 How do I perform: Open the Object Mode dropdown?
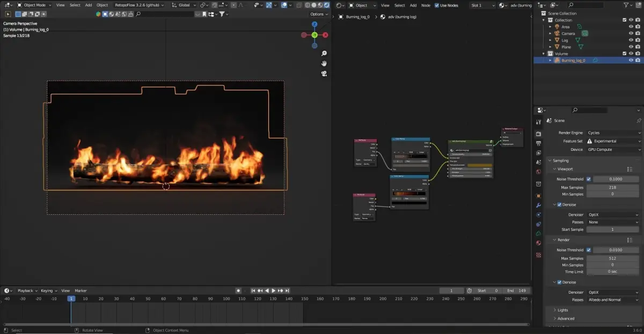[35, 5]
